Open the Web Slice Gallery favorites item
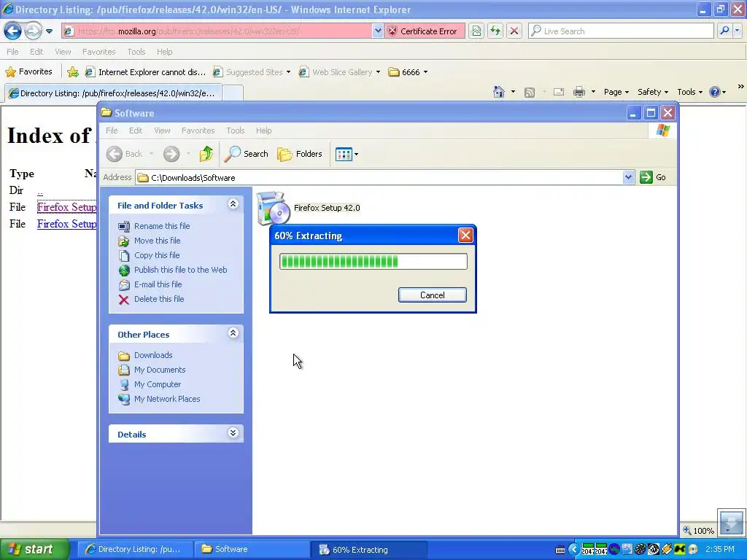Viewport: 747px width, 560px height. (340, 72)
